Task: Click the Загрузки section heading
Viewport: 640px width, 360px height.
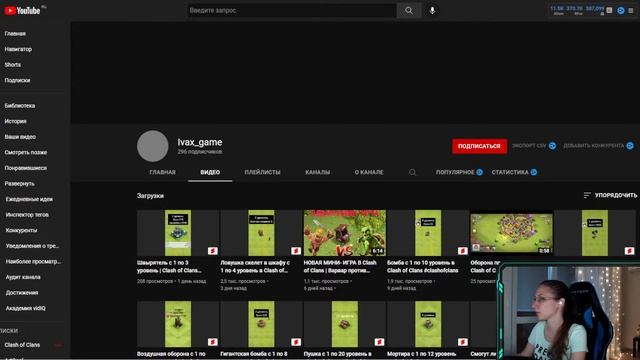Action: pyautogui.click(x=150, y=196)
